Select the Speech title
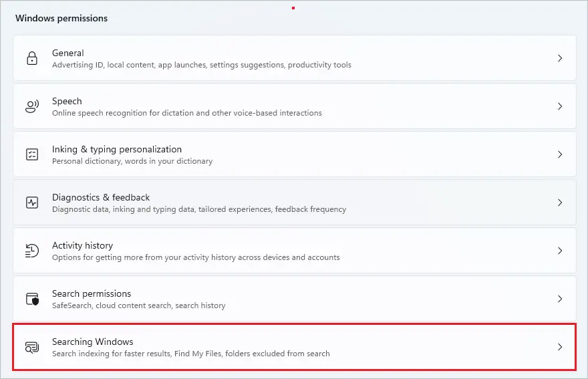The width and height of the screenshot is (588, 379). point(67,102)
